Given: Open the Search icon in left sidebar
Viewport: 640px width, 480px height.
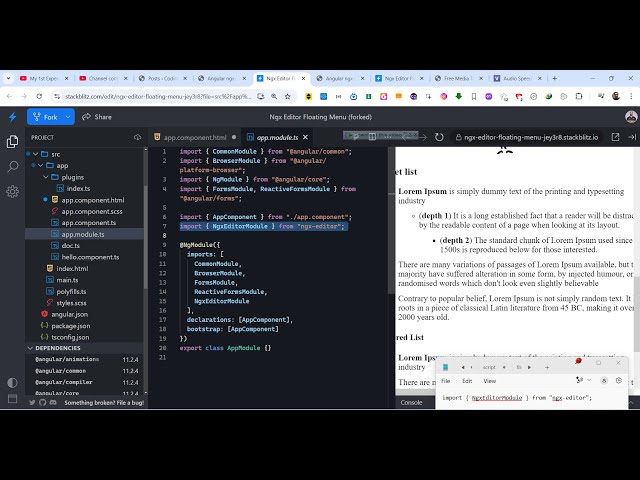Looking at the screenshot, I should (x=12, y=167).
